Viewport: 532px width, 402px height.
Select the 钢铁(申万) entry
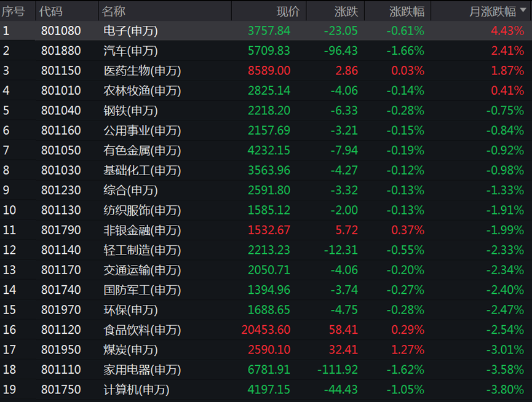click(x=130, y=111)
